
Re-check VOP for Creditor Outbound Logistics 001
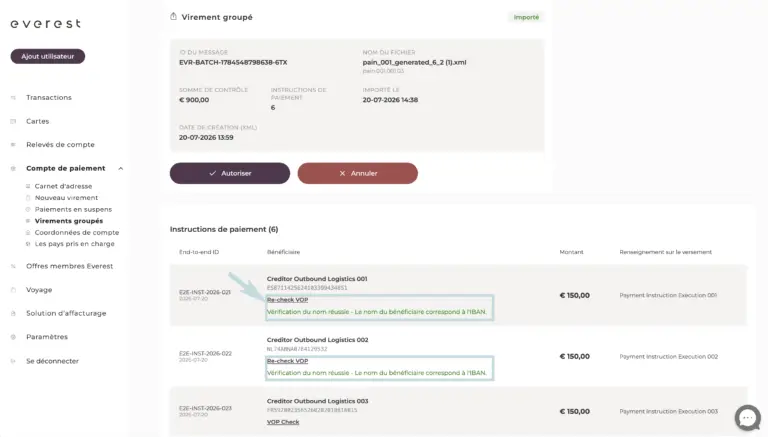[288, 300]
